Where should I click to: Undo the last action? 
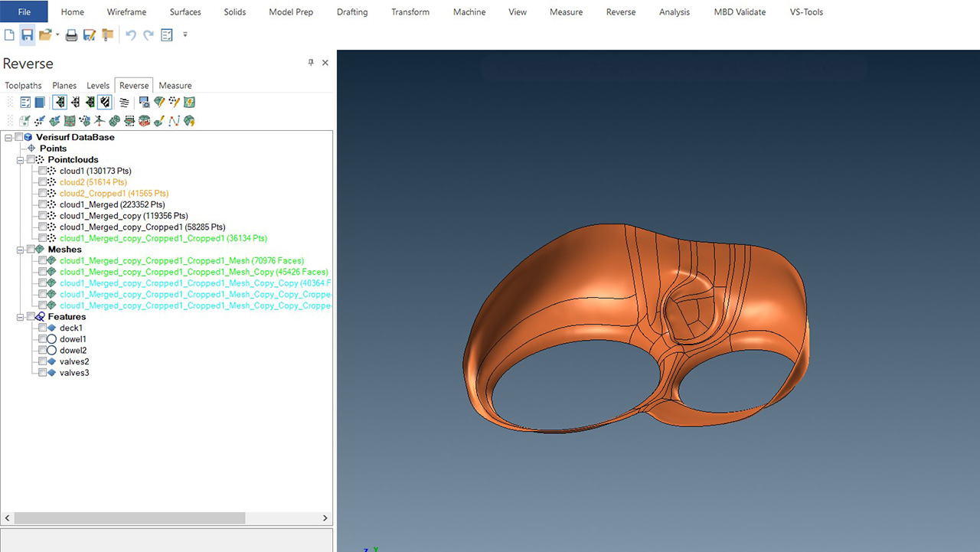pyautogui.click(x=130, y=35)
